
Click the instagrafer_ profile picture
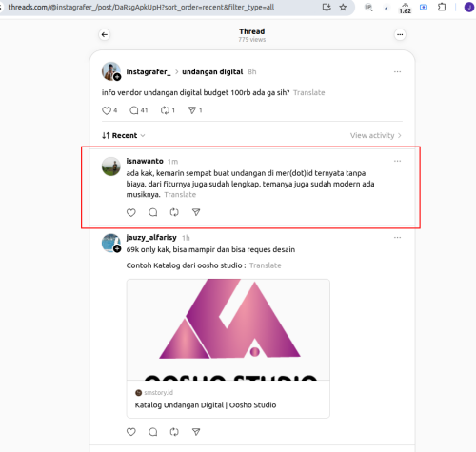(x=110, y=71)
